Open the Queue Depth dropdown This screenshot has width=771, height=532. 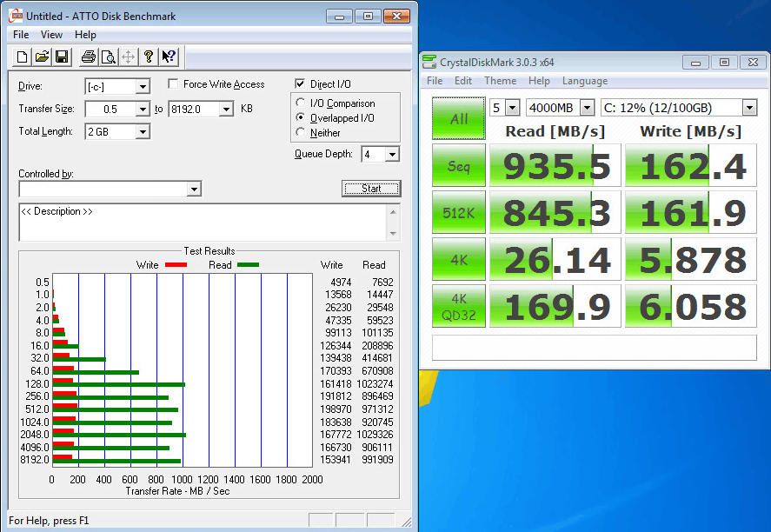coord(392,154)
